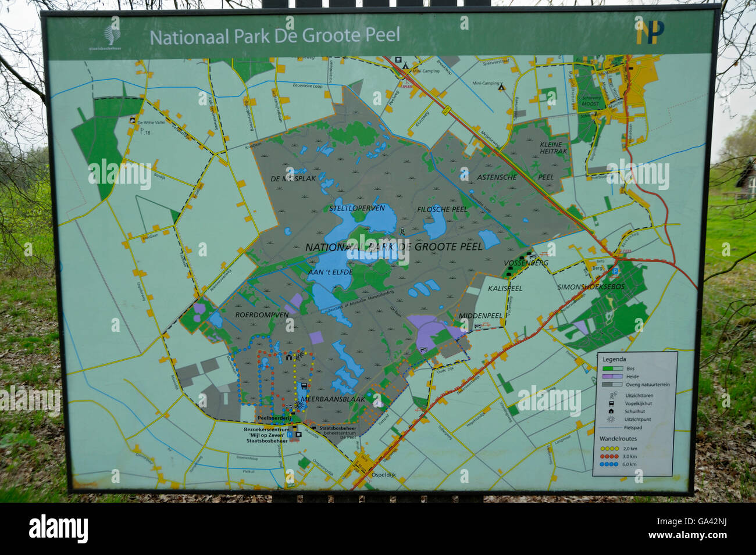Click the Vogelkijkhut legend label
Viewport: 756px width, 555px height.
pyautogui.click(x=638, y=403)
